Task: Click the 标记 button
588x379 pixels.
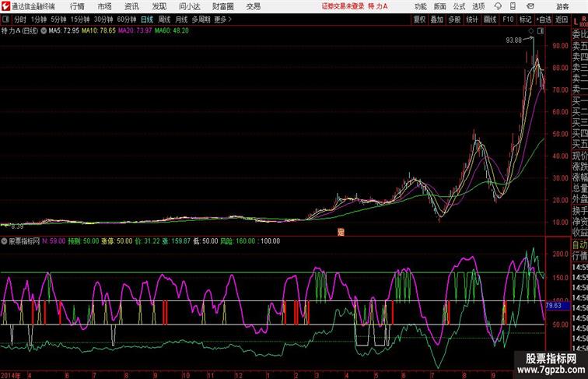Action: 525,19
